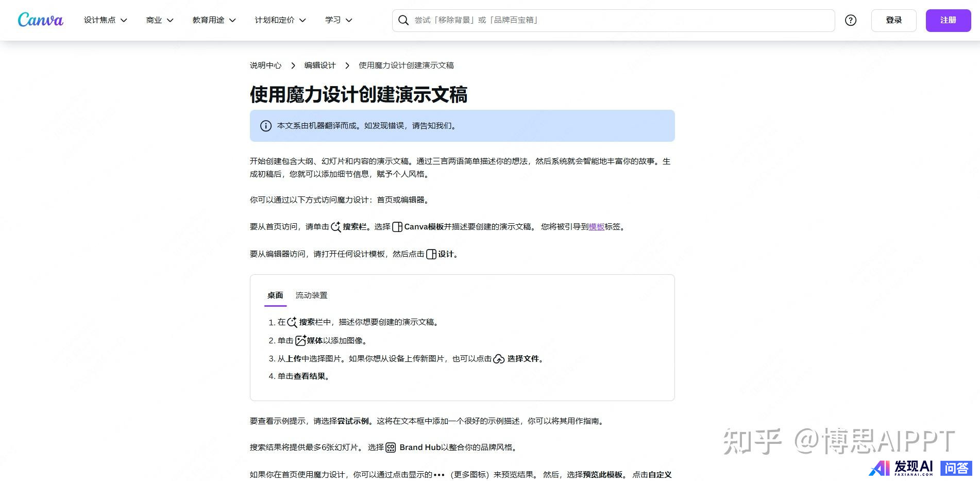Click the help question mark icon
The height and width of the screenshot is (481, 980).
pyautogui.click(x=851, y=20)
